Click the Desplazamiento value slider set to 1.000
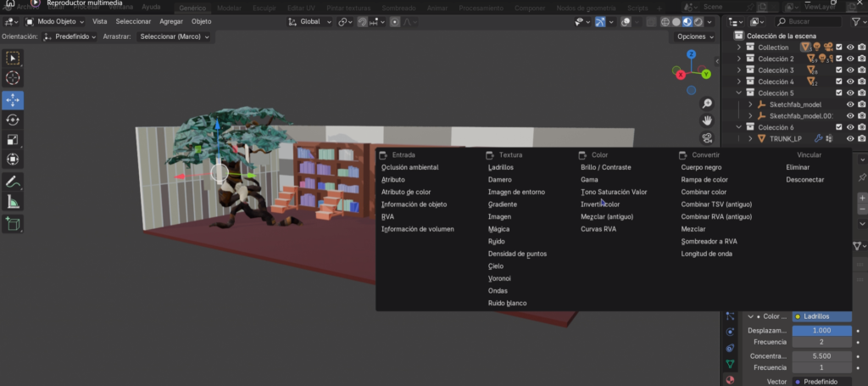The height and width of the screenshot is (386, 868). 821,330
